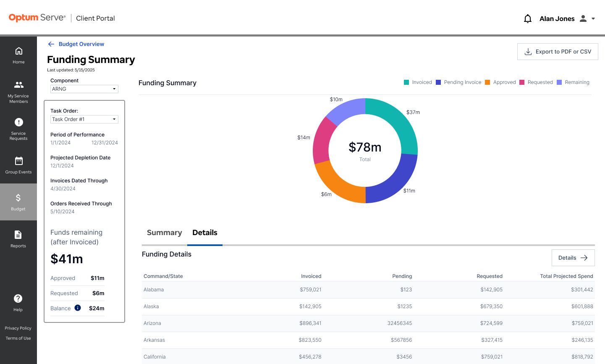The width and height of the screenshot is (605, 364).
Task: Click California total value $818,792
Action: coord(582,357)
